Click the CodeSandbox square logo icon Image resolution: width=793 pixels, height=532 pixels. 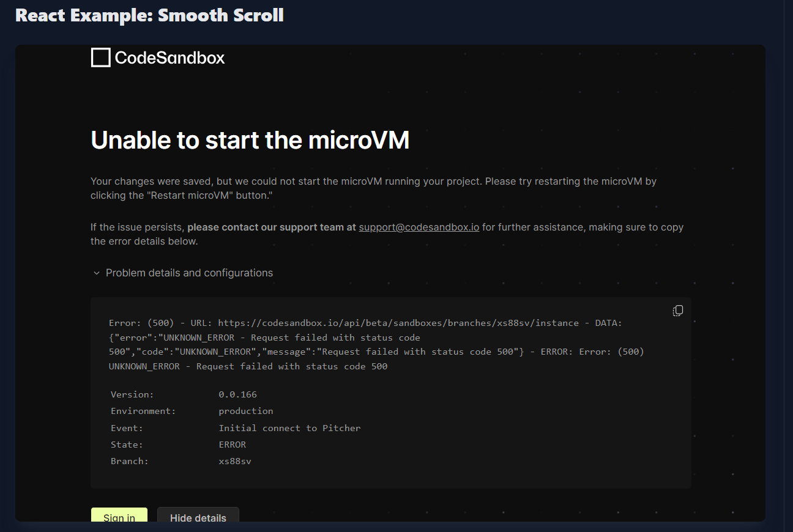click(100, 57)
